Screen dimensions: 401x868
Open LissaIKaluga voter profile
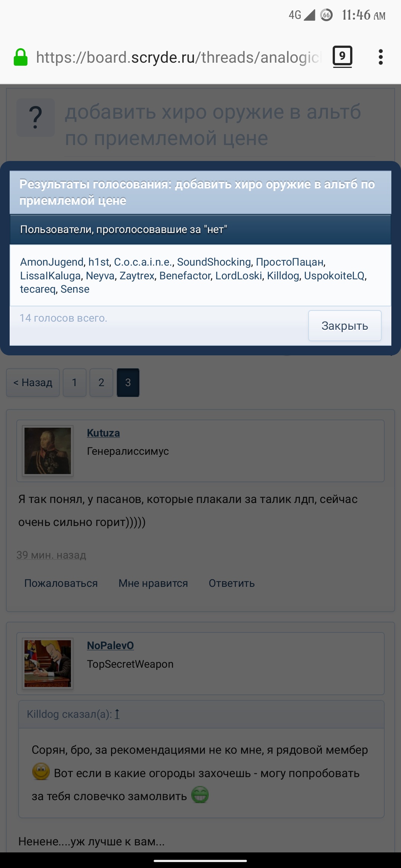(50, 276)
